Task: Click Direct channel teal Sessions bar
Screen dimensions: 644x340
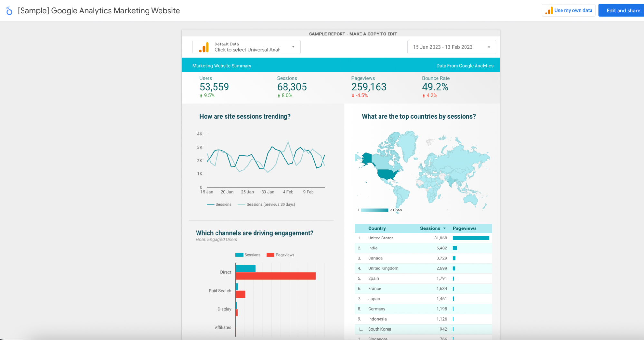Action: click(246, 268)
